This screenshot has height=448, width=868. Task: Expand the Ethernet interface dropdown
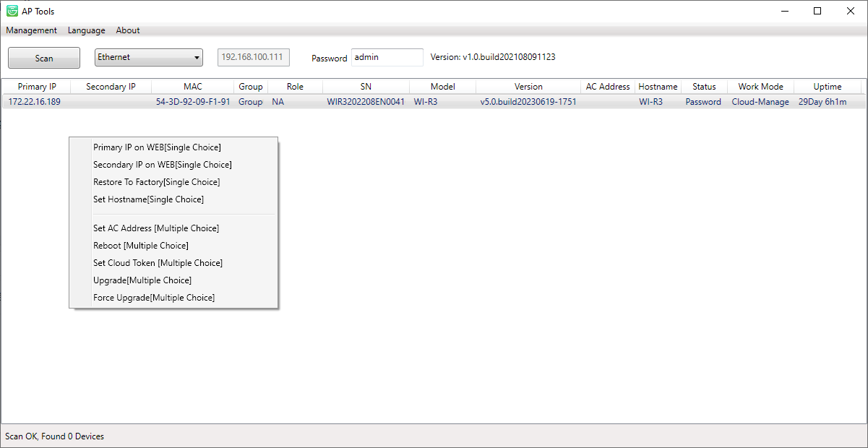(x=150, y=58)
